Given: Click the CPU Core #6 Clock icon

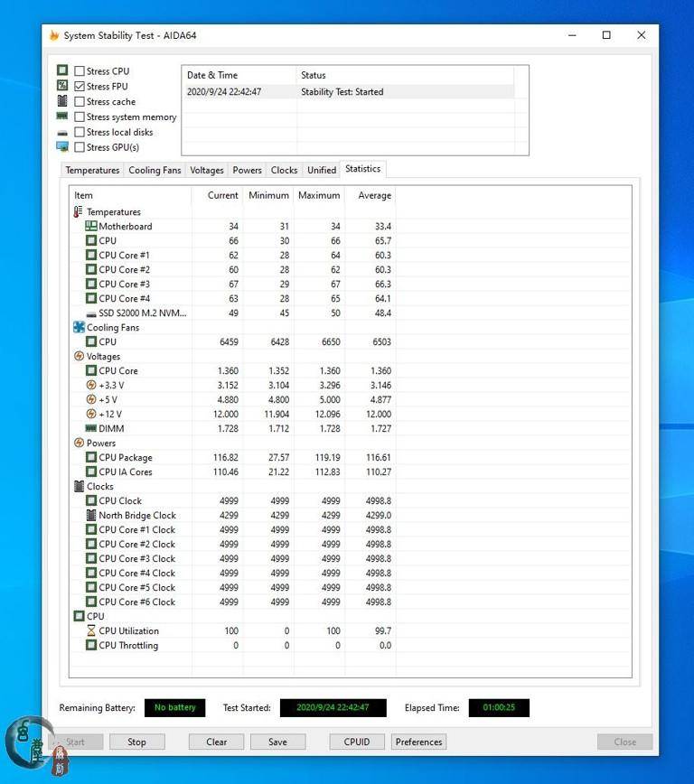Looking at the screenshot, I should click(x=91, y=602).
